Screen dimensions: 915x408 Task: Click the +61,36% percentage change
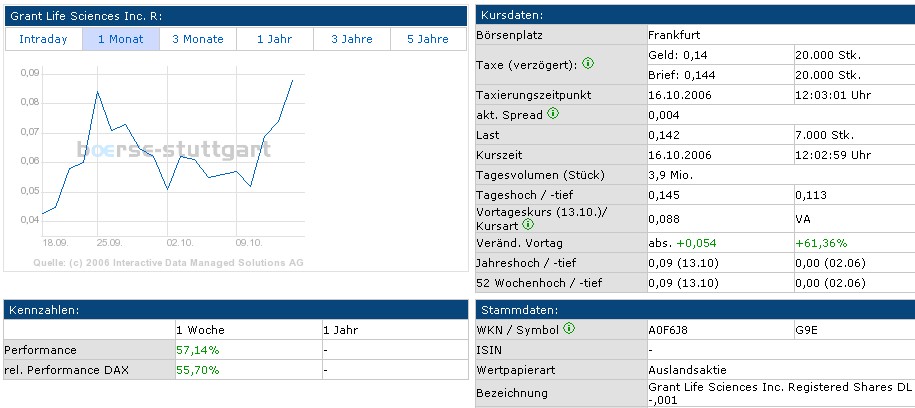[x=822, y=243]
